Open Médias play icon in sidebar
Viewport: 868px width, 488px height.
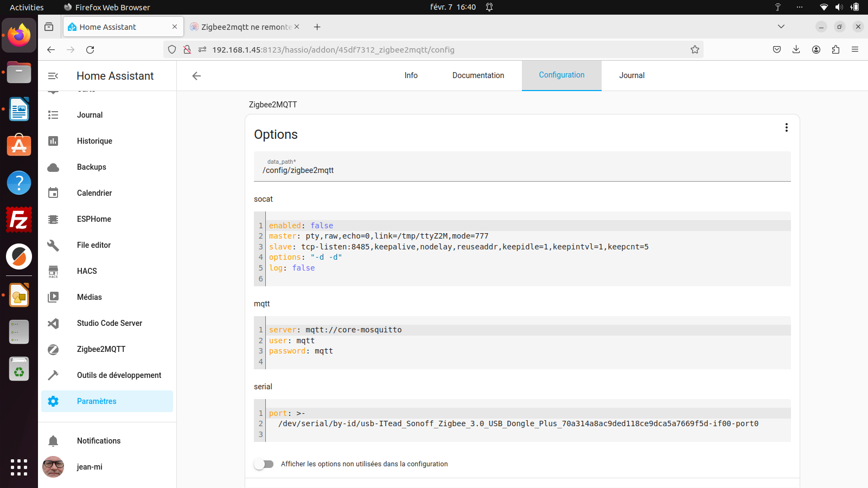click(x=53, y=297)
